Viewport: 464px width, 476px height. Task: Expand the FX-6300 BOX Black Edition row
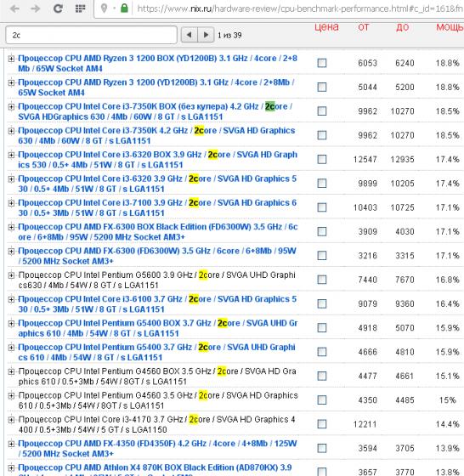pyautogui.click(x=11, y=227)
